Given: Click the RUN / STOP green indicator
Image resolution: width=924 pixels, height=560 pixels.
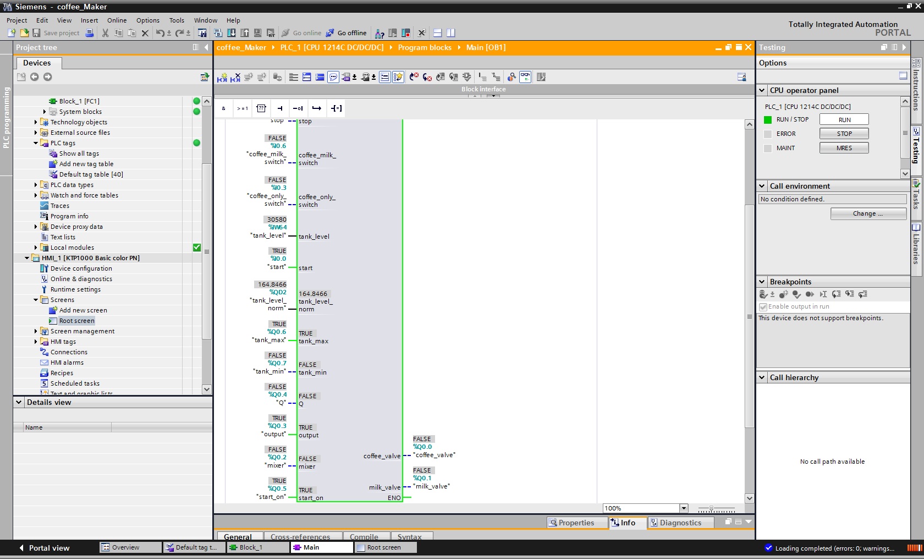Looking at the screenshot, I should click(x=768, y=119).
